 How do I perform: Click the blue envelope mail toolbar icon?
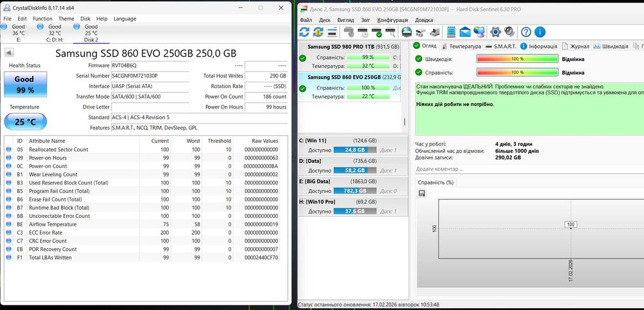click(465, 32)
